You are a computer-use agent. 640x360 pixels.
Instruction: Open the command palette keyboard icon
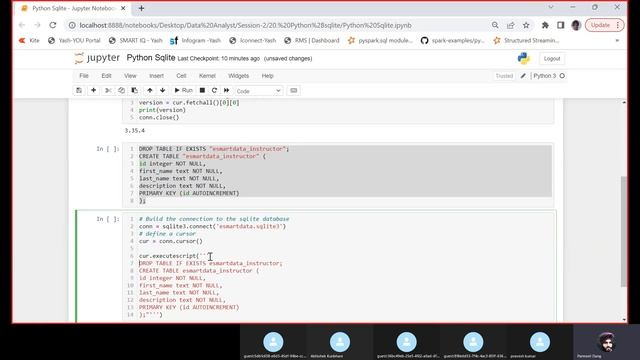click(293, 90)
